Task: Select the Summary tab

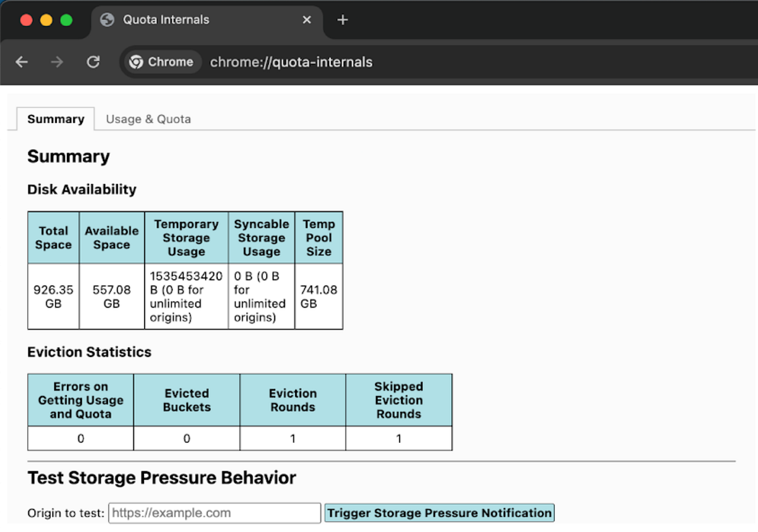Action: (55, 119)
